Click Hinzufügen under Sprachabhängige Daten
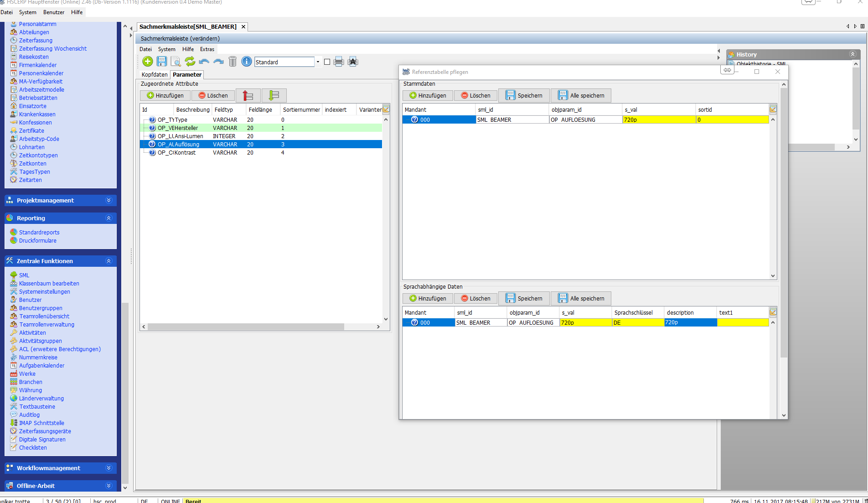The width and height of the screenshot is (868, 503). click(428, 298)
